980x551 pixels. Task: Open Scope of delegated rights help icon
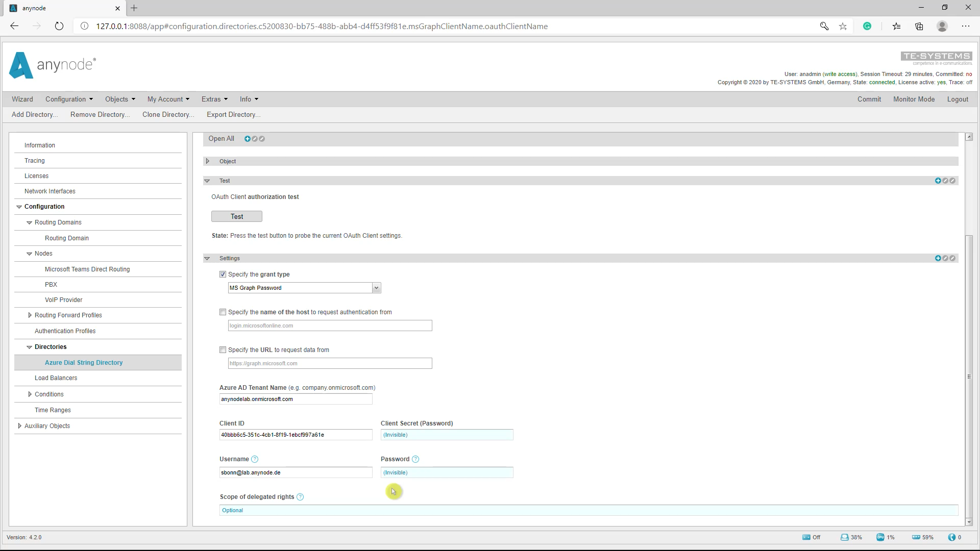click(x=300, y=497)
